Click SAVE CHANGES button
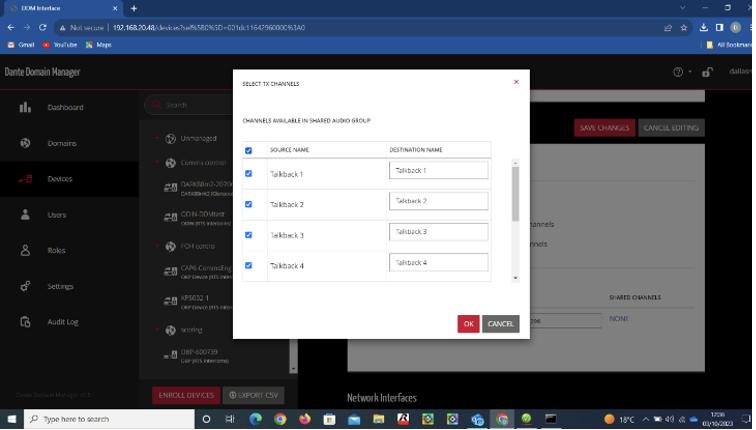The image size is (756, 430). point(604,128)
